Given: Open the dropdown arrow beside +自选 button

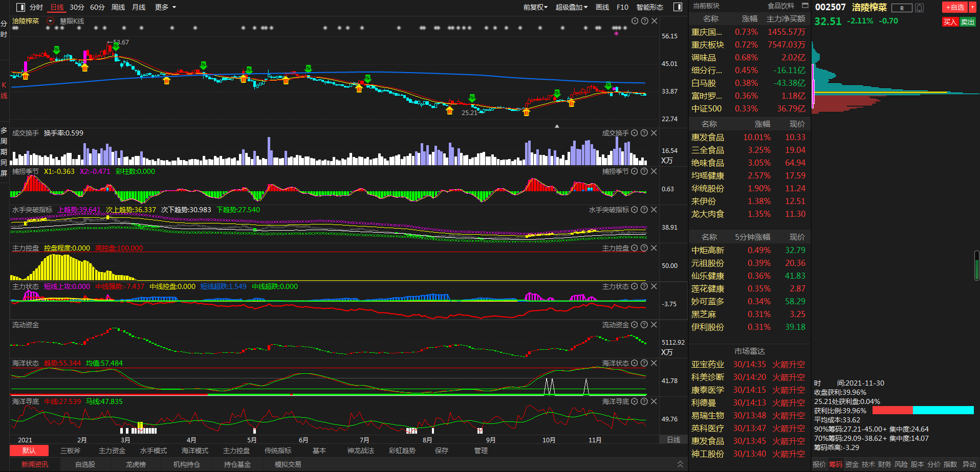Looking at the screenshot, I should (x=972, y=7).
